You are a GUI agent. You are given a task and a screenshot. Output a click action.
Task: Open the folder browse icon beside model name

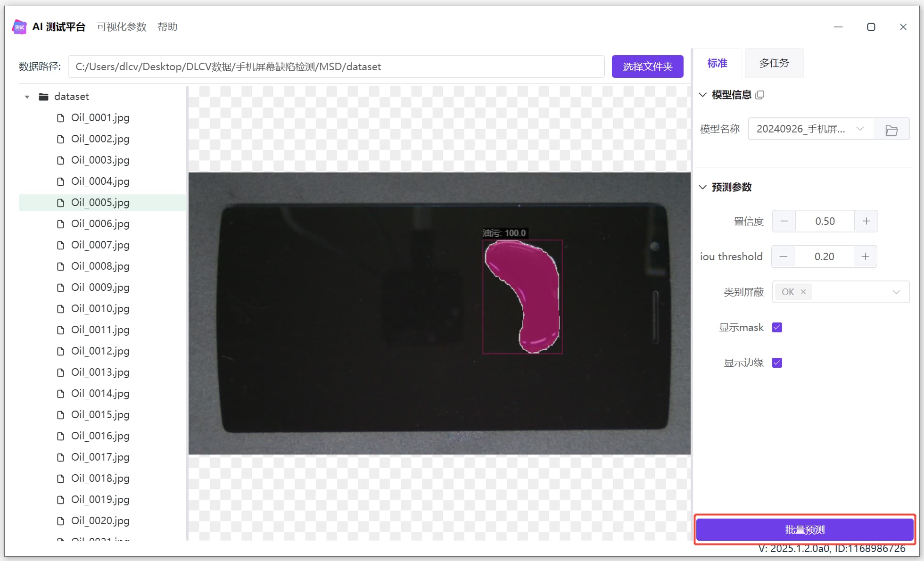click(x=891, y=130)
